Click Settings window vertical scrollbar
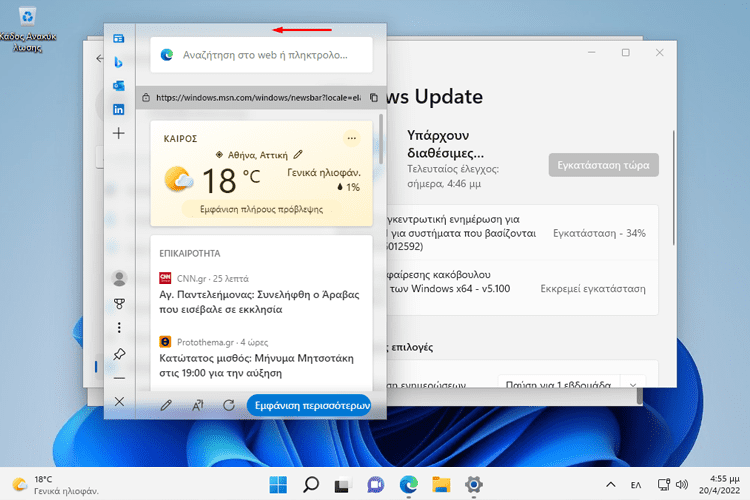The image size is (750, 500). click(x=673, y=188)
